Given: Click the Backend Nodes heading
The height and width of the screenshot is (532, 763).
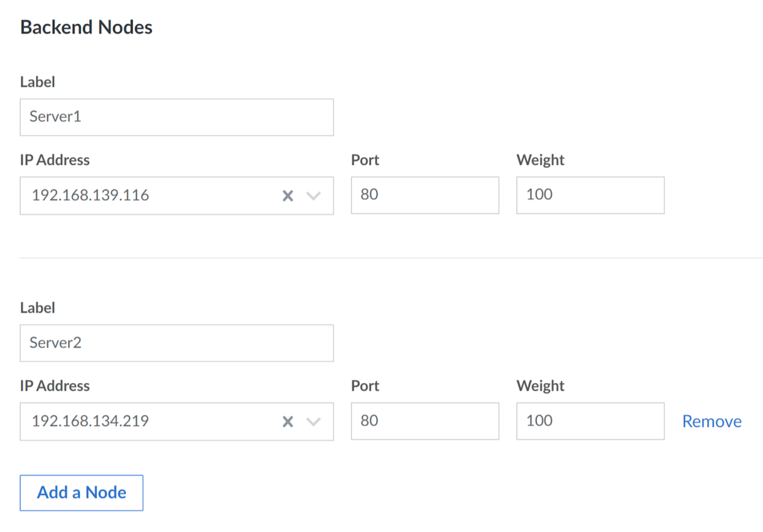Looking at the screenshot, I should (x=86, y=27).
